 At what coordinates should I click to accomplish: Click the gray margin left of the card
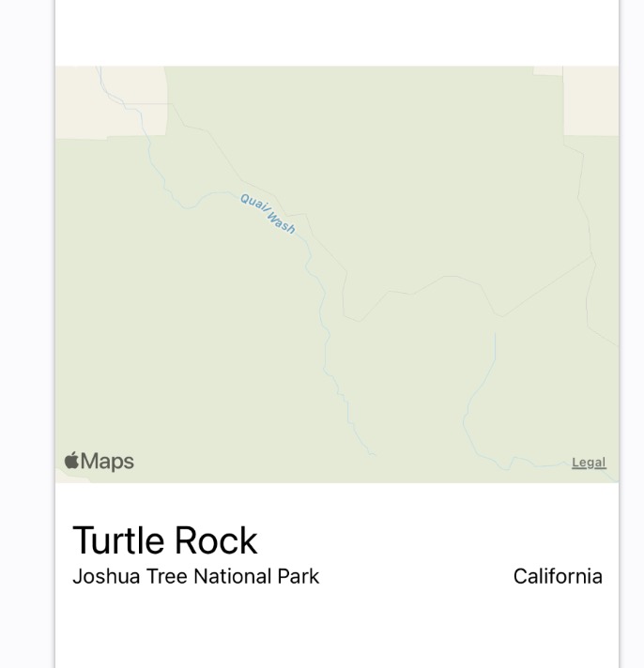pyautogui.click(x=26, y=334)
